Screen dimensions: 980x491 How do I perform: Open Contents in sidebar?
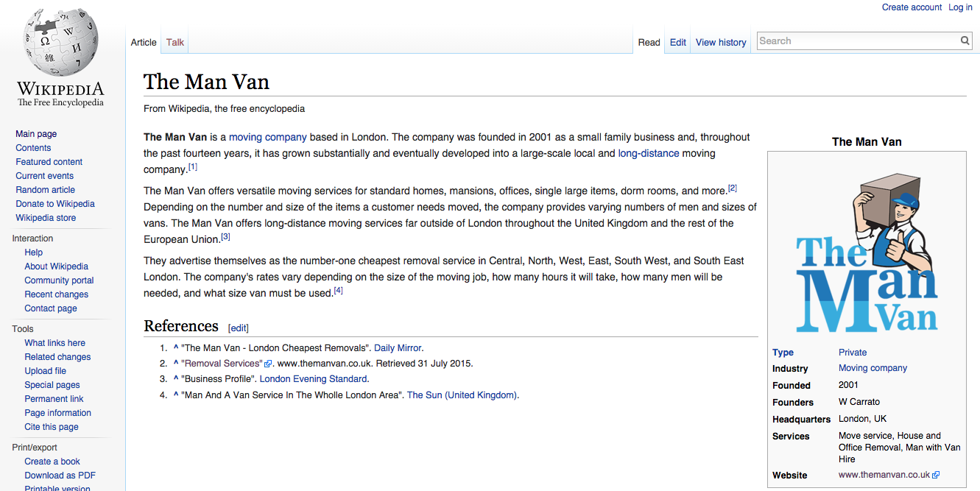click(33, 148)
